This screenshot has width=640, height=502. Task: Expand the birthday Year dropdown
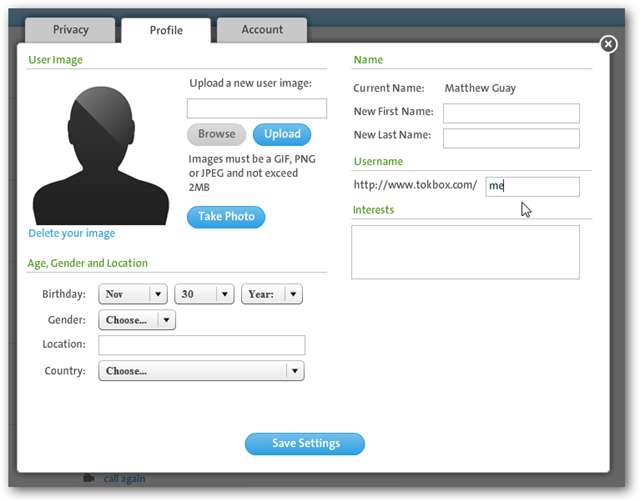tap(272, 294)
